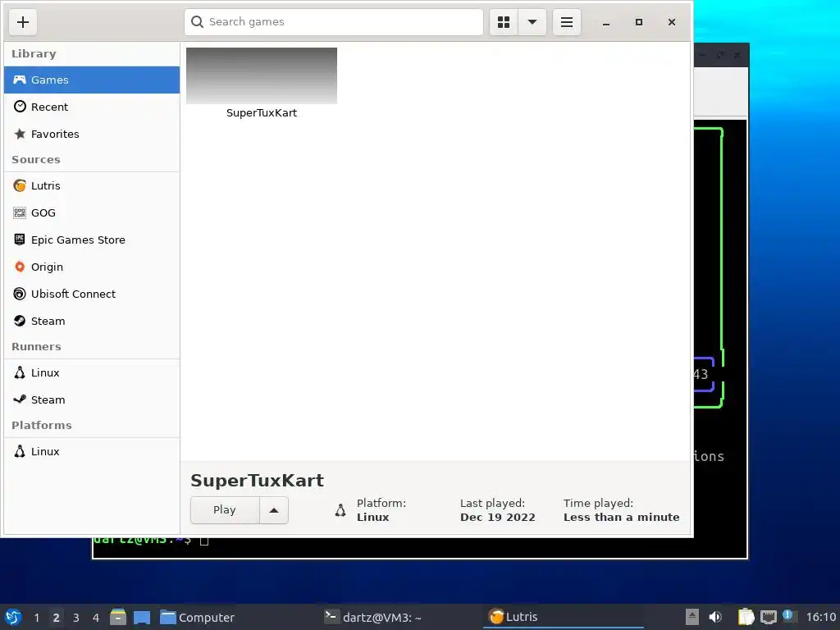Select GOG source

click(x=92, y=212)
